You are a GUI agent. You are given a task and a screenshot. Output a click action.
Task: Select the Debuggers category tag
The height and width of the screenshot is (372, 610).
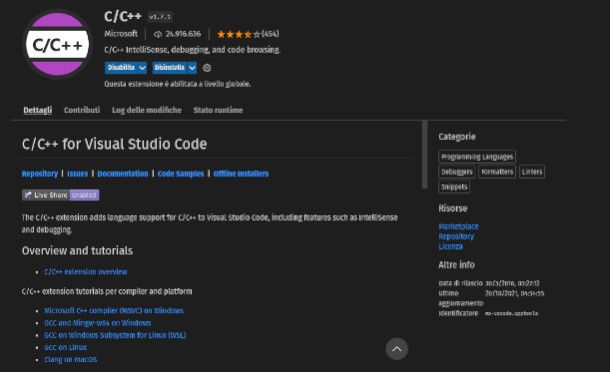tap(457, 172)
